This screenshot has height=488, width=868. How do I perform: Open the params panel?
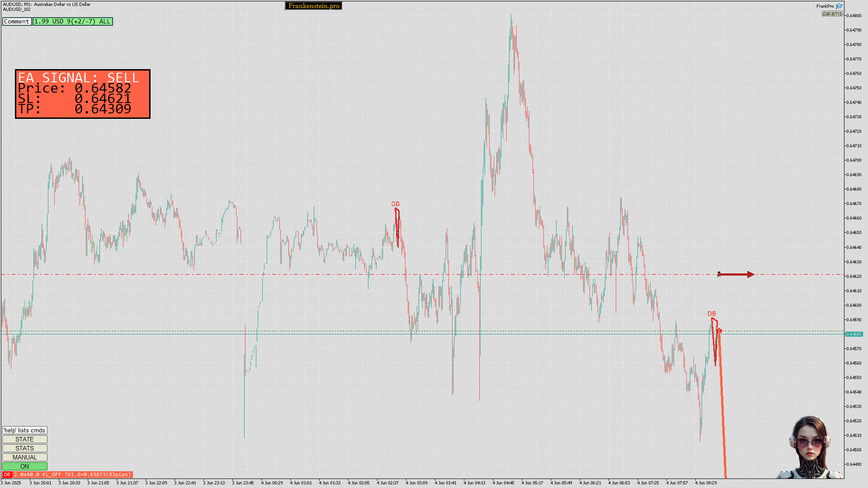[832, 14]
